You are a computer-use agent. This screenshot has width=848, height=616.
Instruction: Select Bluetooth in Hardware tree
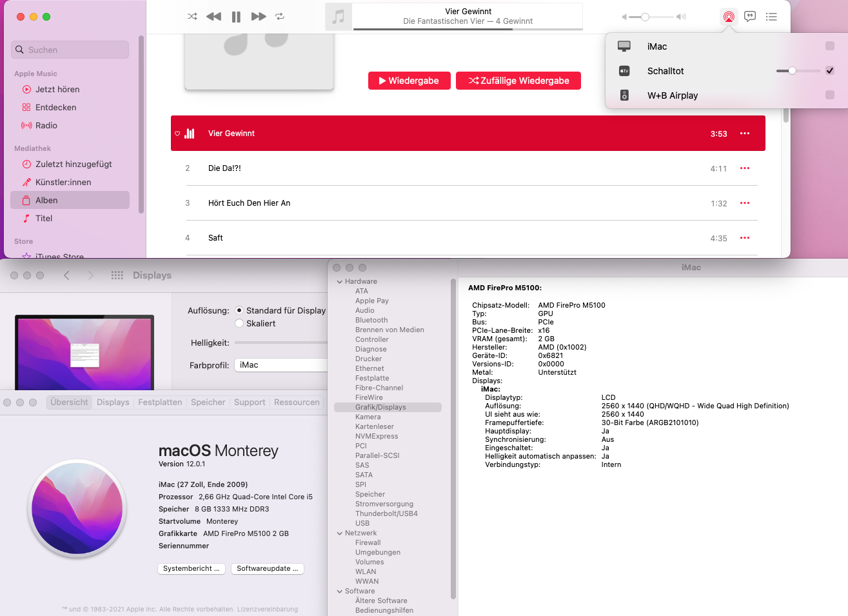click(371, 321)
